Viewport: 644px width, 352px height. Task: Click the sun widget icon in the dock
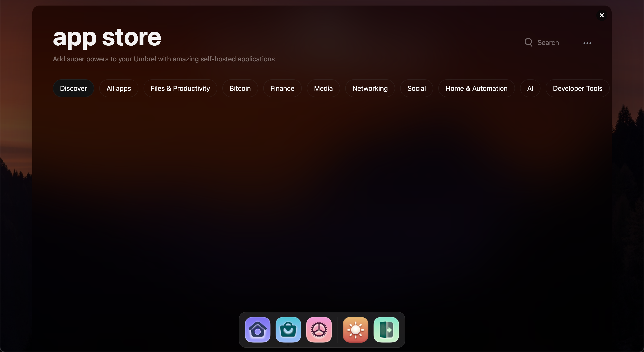355,330
